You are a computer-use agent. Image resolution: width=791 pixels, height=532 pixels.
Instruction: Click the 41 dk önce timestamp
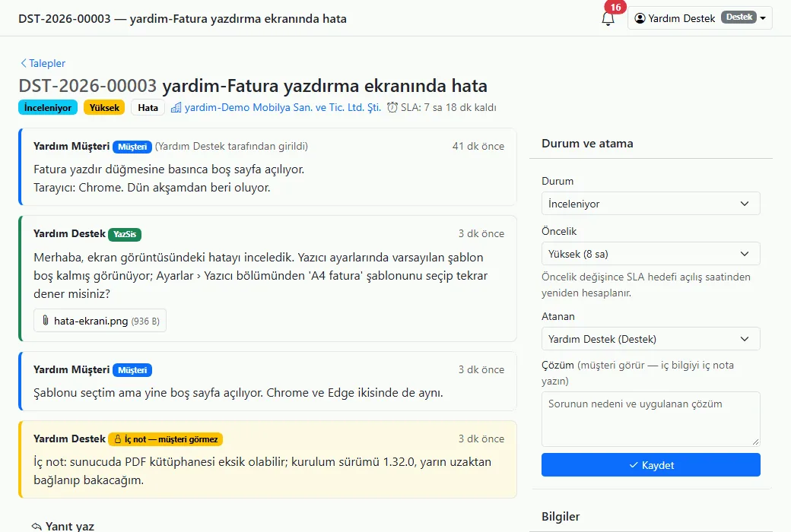(x=478, y=146)
